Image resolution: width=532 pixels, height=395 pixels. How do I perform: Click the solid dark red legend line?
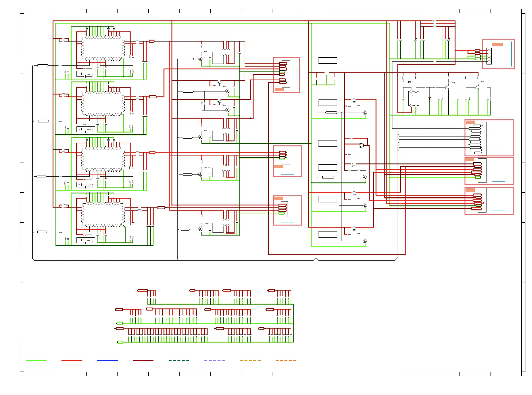143,360
